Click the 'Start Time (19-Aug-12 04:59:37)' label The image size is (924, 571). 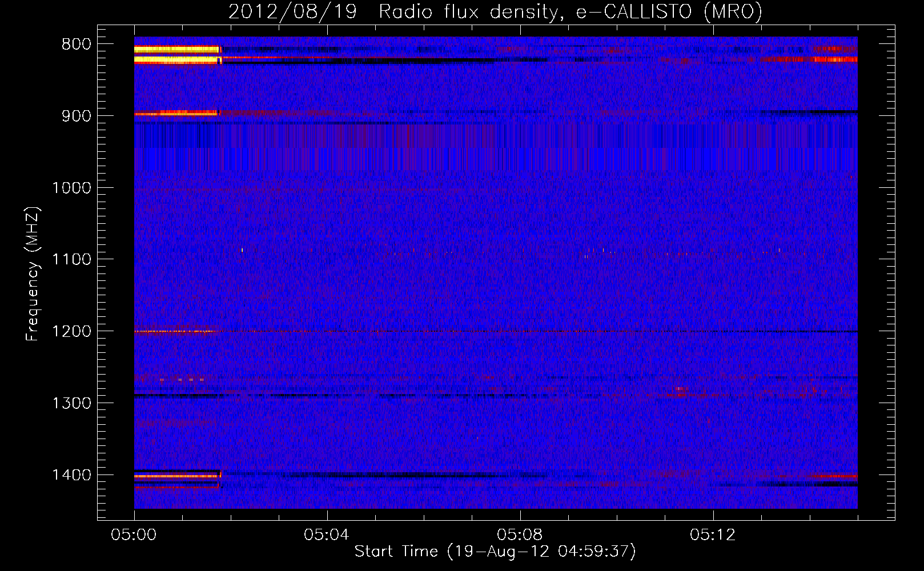(495, 552)
